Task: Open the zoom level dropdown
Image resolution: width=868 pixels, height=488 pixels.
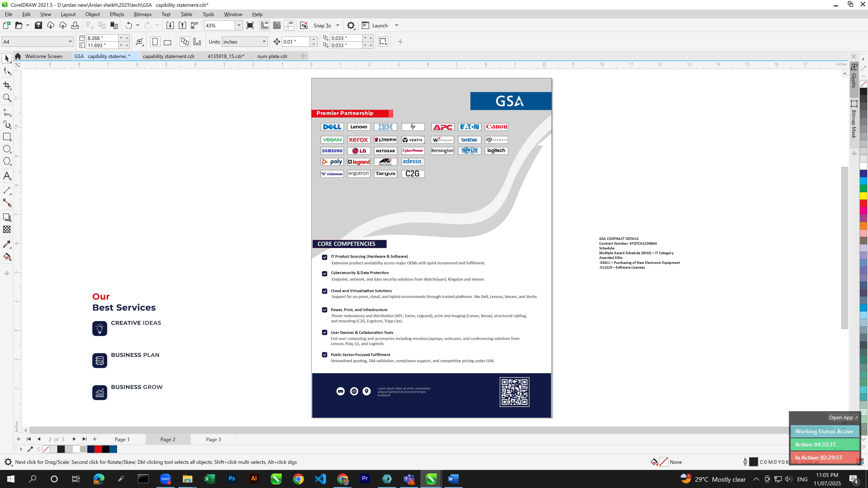Action: (239, 25)
